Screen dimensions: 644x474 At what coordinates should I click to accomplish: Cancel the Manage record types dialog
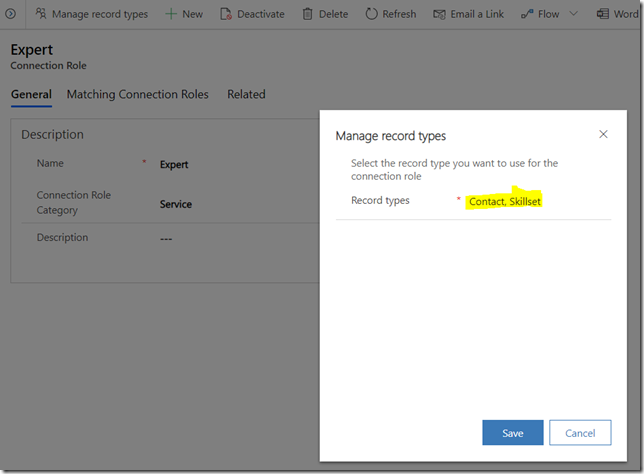tap(580, 433)
